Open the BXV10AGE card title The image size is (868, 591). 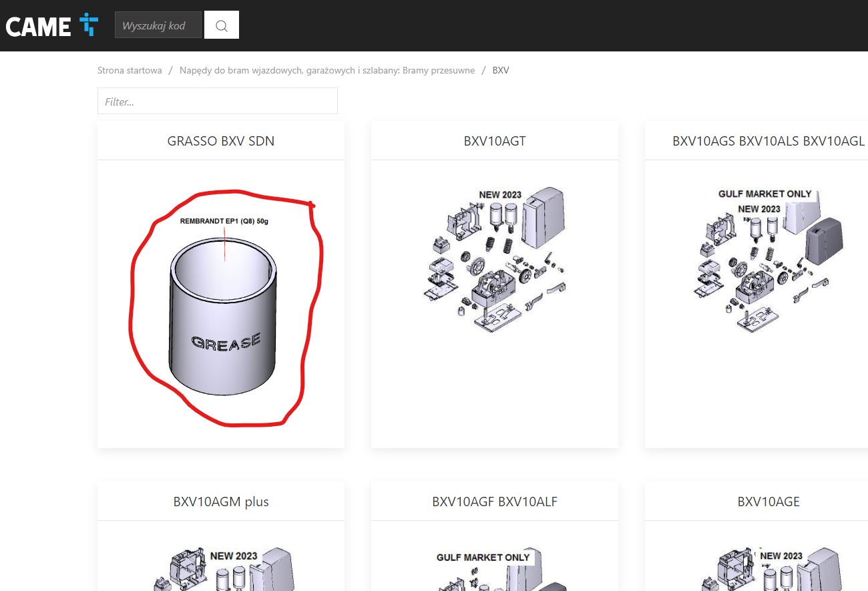pyautogui.click(x=769, y=502)
